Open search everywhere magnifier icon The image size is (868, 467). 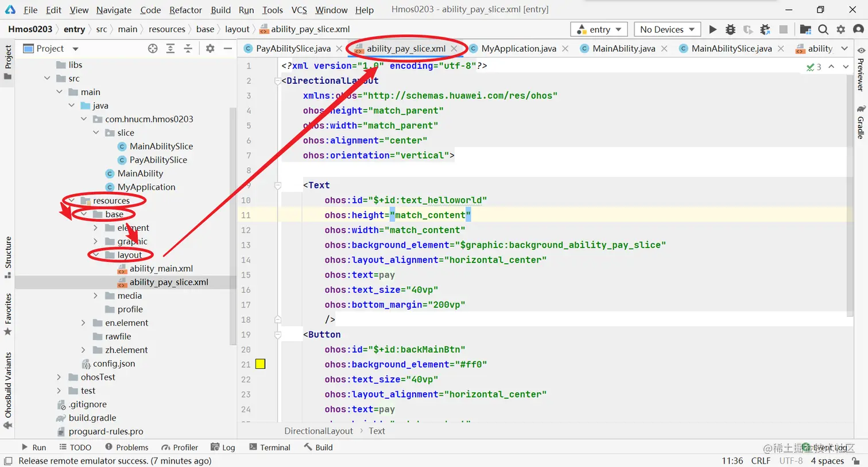coord(823,29)
